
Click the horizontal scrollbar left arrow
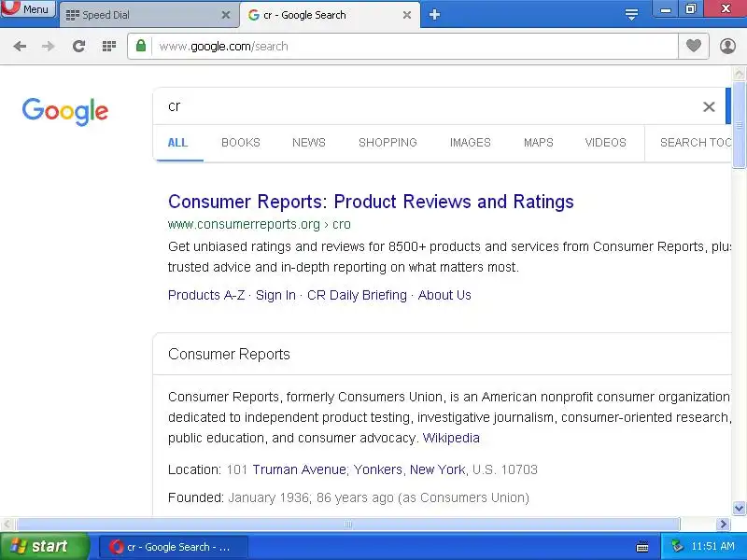7,525
